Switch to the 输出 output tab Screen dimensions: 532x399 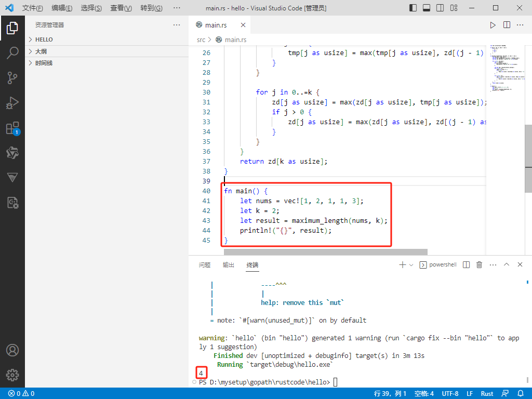tap(229, 264)
